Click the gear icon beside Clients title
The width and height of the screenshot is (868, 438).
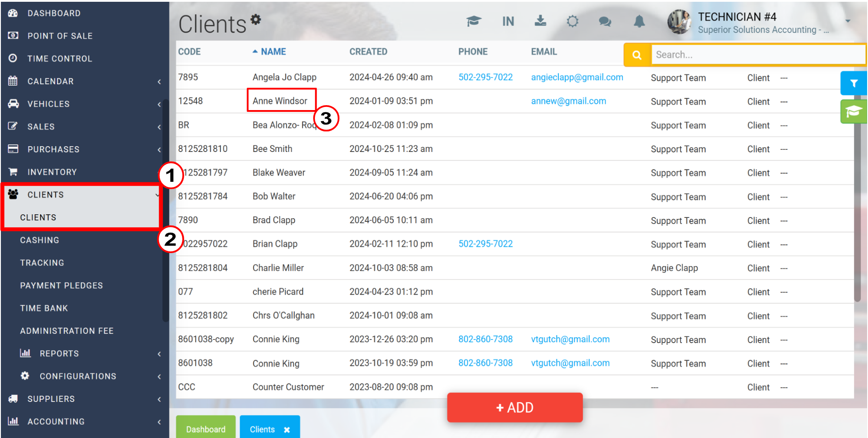click(256, 19)
